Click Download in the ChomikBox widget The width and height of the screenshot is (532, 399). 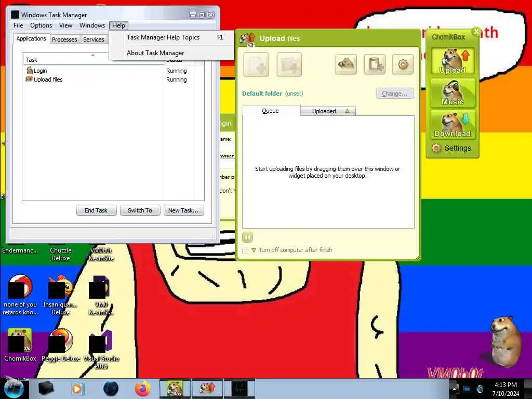(453, 125)
